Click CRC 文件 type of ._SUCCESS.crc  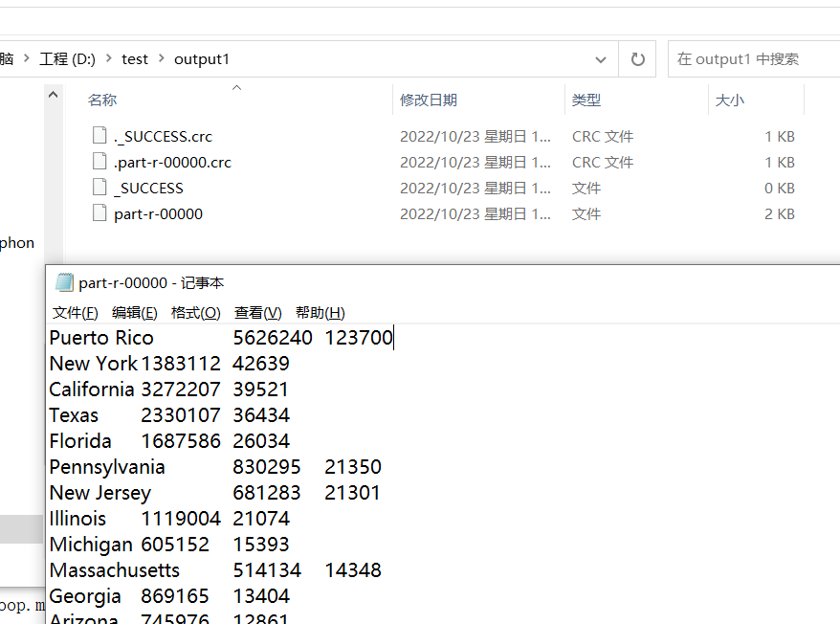coord(603,137)
